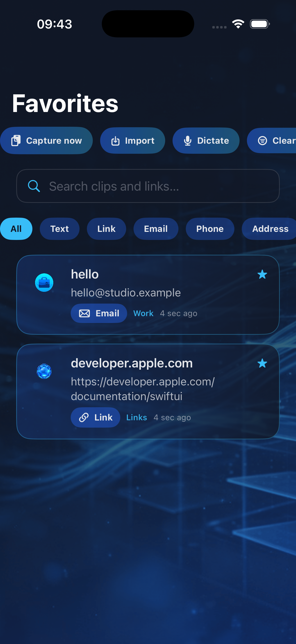Select the Email filter chip

156,229
